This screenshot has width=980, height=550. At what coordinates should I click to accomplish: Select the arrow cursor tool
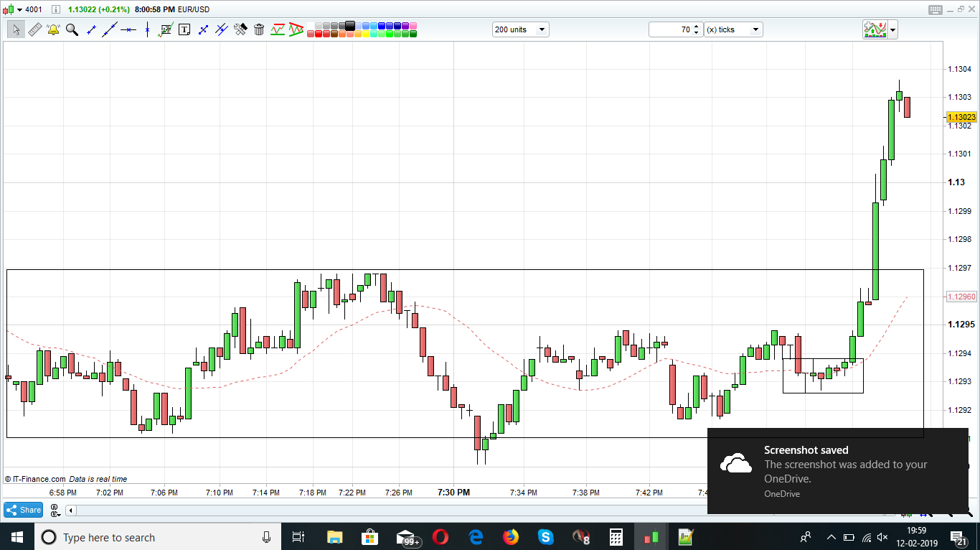pos(16,29)
